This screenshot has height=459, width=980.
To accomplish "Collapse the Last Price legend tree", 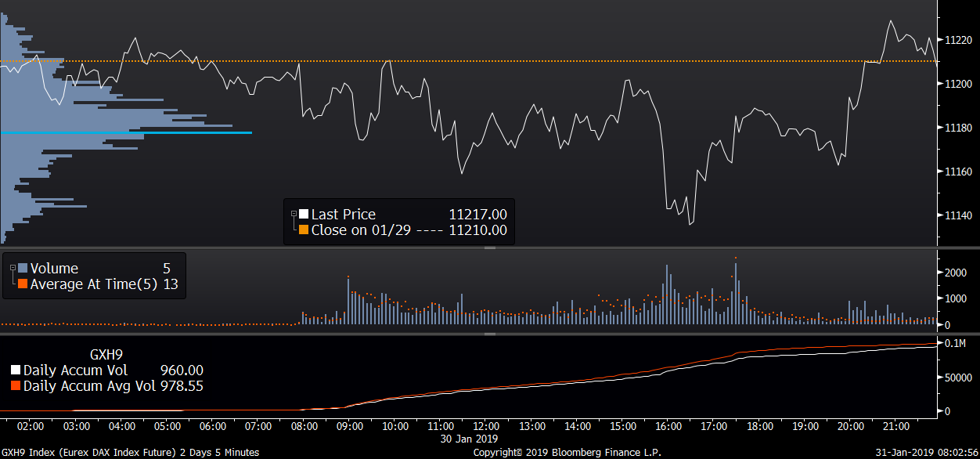I will click(294, 214).
